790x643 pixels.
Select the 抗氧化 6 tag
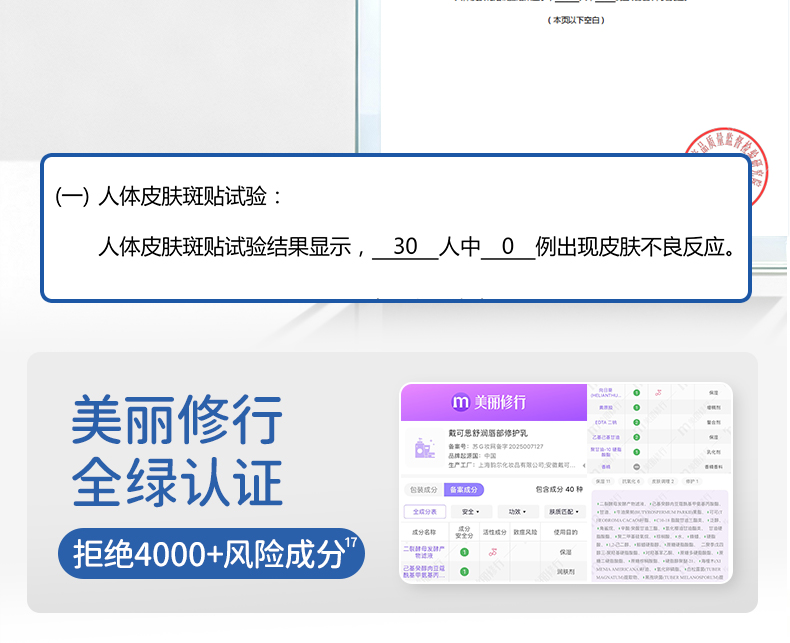tap(631, 481)
